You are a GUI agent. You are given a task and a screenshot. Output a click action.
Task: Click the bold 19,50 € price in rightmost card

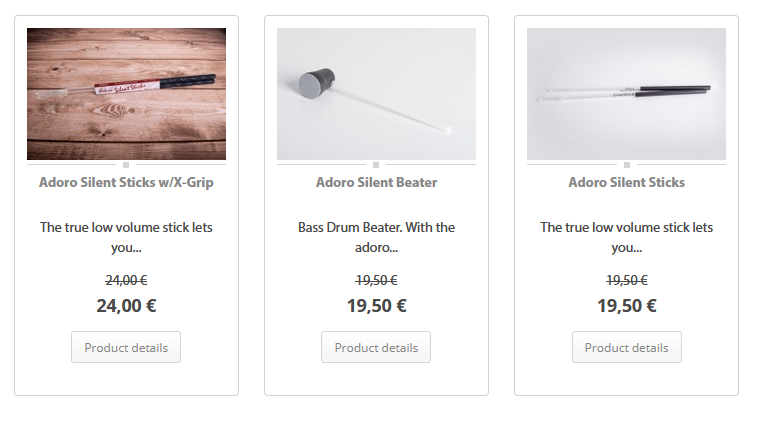[626, 306]
